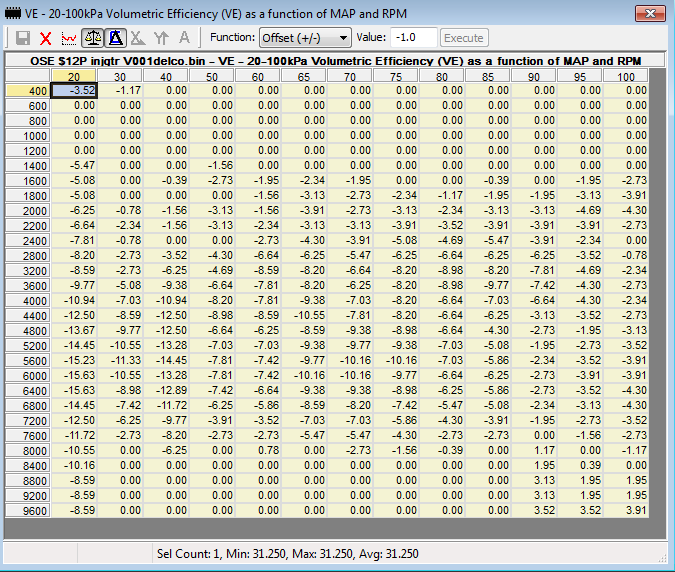Click the table title banner text
This screenshot has height=572, width=675.
335,61
